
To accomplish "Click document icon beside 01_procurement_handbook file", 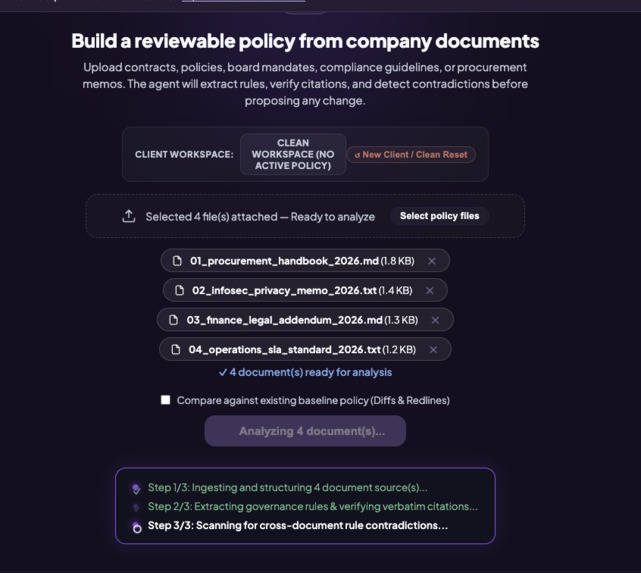I will 177,261.
